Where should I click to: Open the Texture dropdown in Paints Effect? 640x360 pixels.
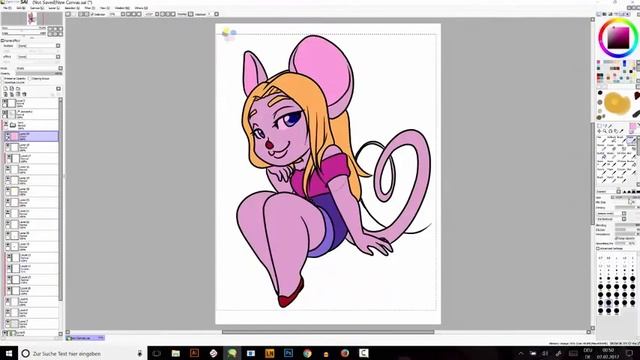[39, 46]
